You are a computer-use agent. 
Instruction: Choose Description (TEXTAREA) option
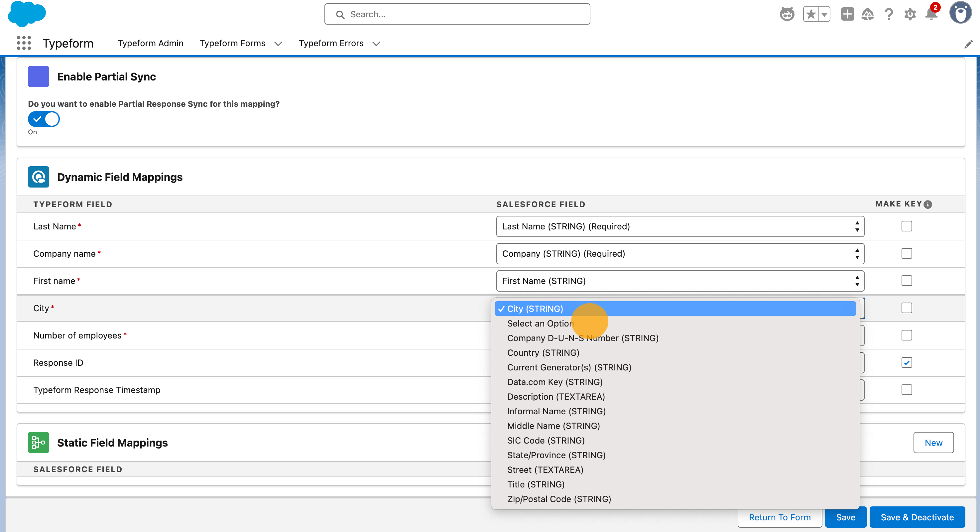point(675,397)
